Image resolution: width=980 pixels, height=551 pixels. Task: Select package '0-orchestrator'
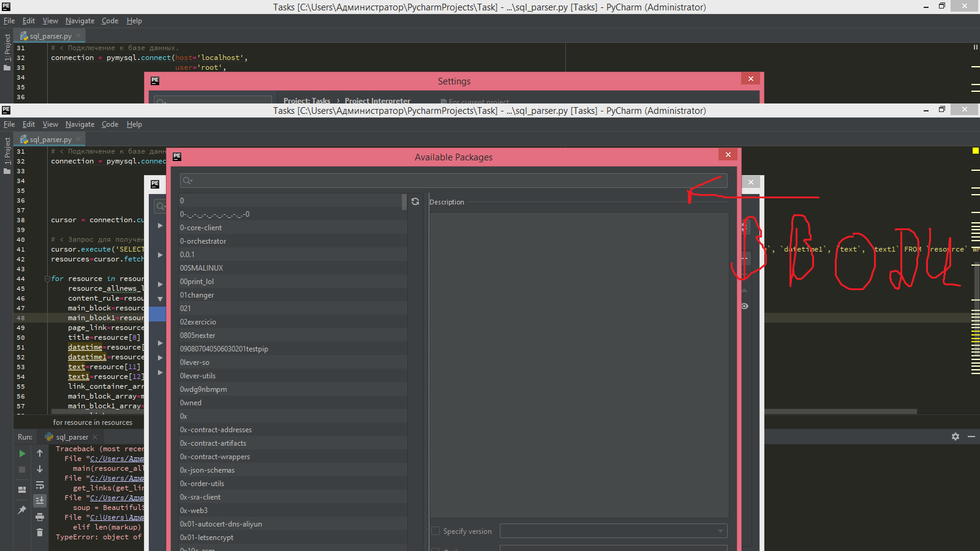(x=293, y=241)
